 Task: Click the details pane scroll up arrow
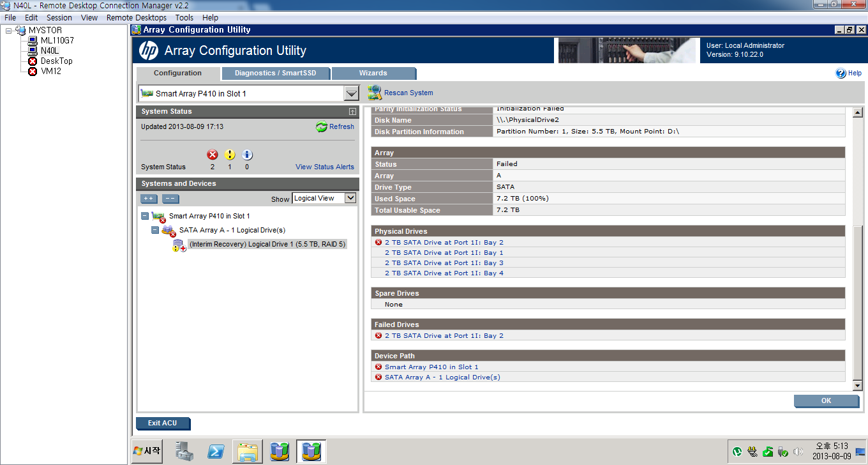point(858,114)
